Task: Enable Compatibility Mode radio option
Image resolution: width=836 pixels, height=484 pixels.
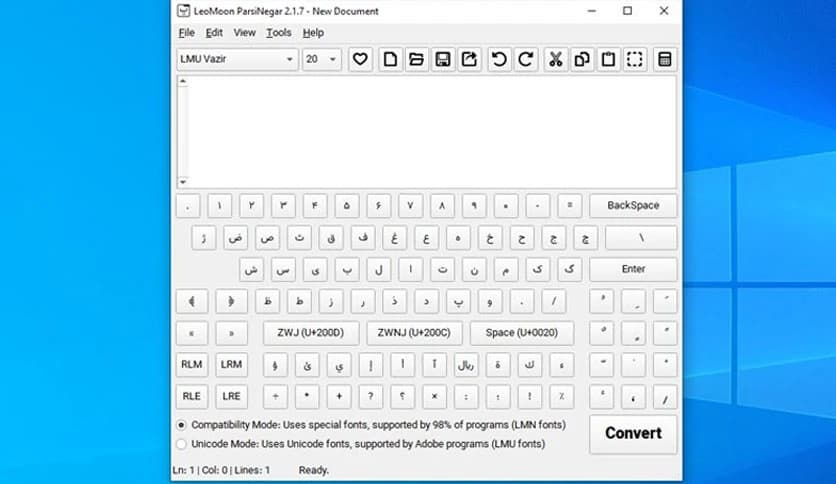Action: (x=181, y=425)
